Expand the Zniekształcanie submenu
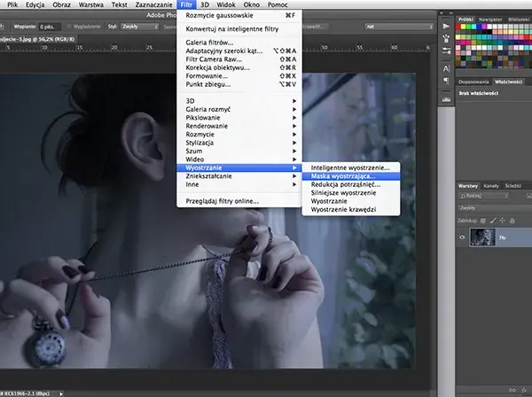 [x=239, y=176]
